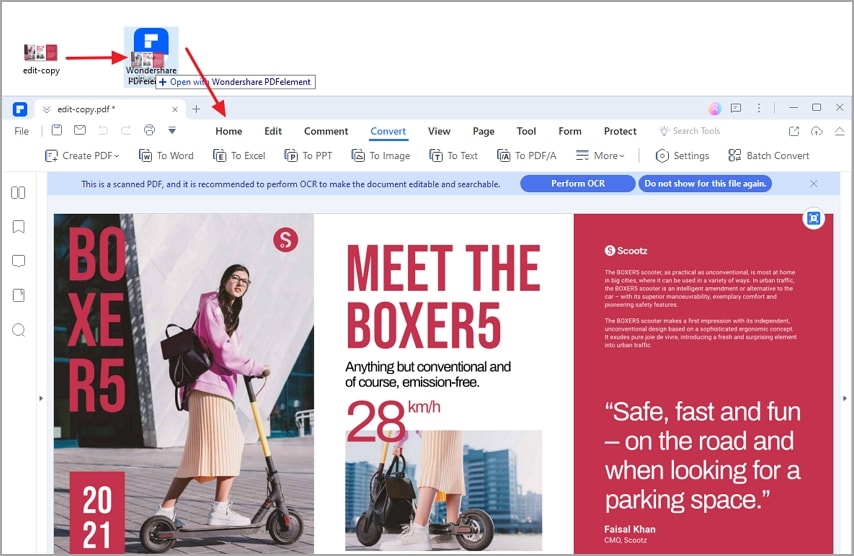854x556 pixels.
Task: Click Do not show for this file again
Action: point(705,184)
